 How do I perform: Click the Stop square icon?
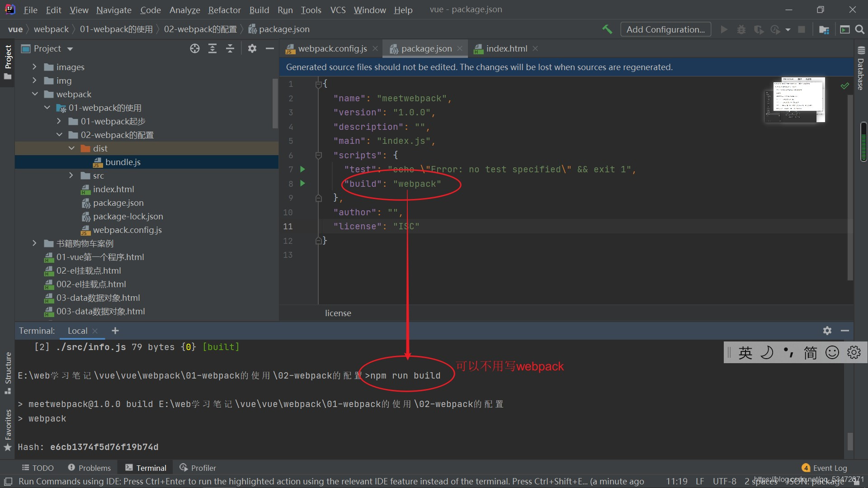tap(802, 29)
